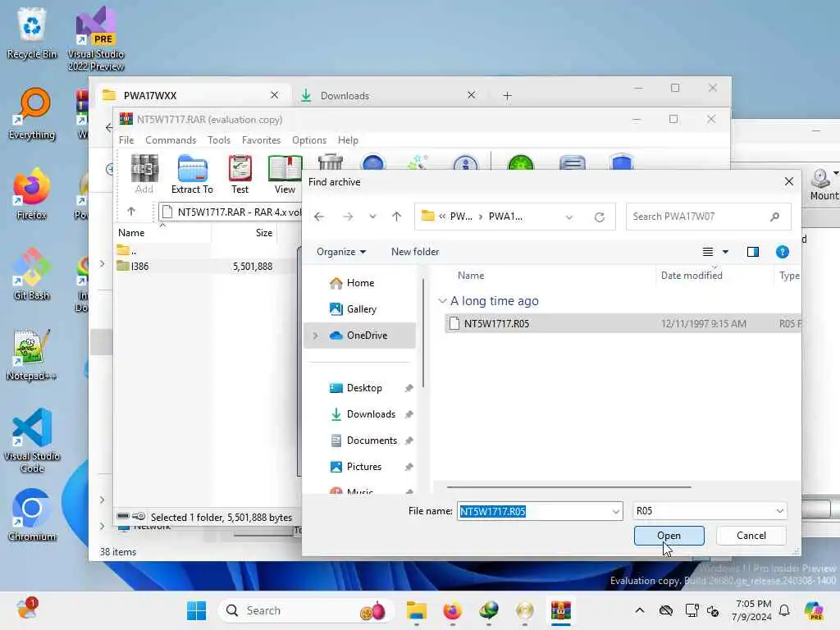Click New folder in the dialog
840x630 pixels.
(x=415, y=252)
